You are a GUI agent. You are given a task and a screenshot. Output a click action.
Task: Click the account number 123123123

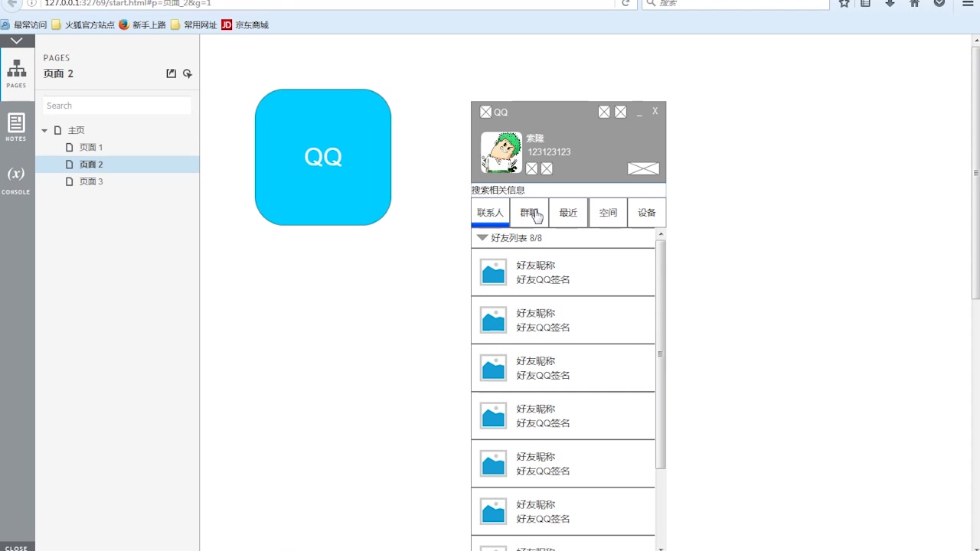pos(549,152)
